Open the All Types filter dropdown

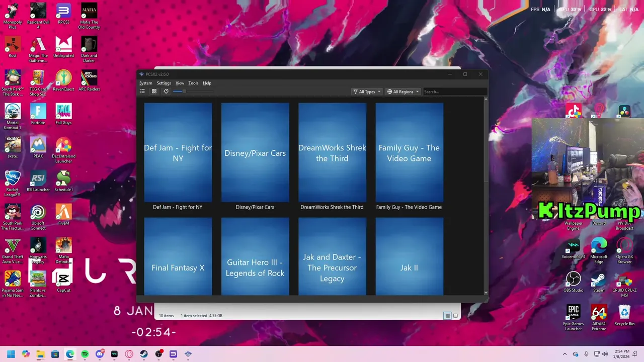(x=367, y=92)
